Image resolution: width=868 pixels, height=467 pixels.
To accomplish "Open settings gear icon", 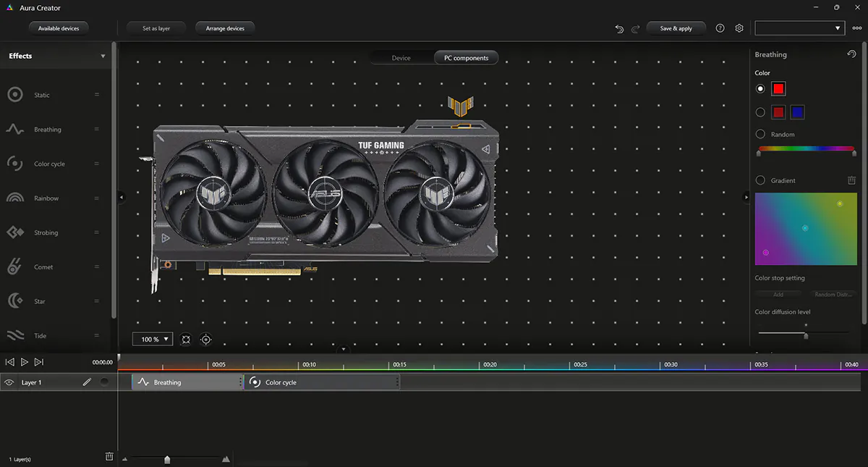I will [739, 28].
